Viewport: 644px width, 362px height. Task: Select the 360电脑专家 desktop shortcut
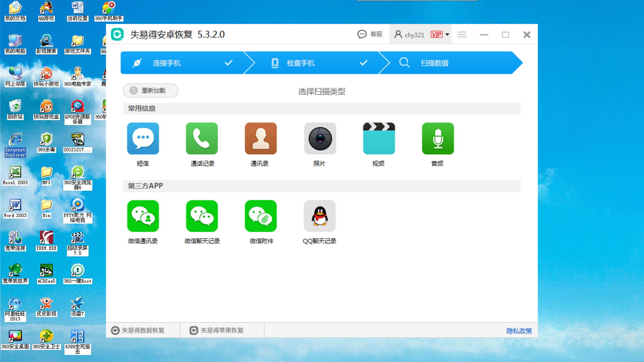pos(77,77)
